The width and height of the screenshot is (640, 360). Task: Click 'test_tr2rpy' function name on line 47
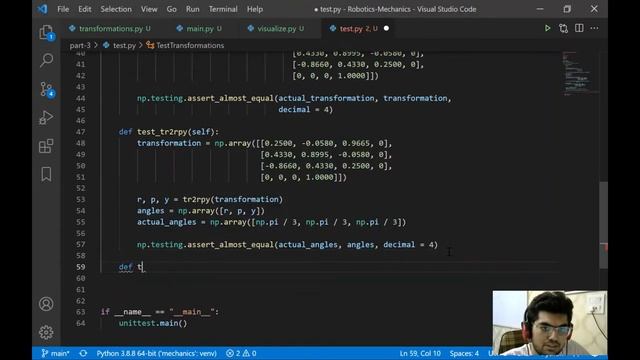point(162,132)
